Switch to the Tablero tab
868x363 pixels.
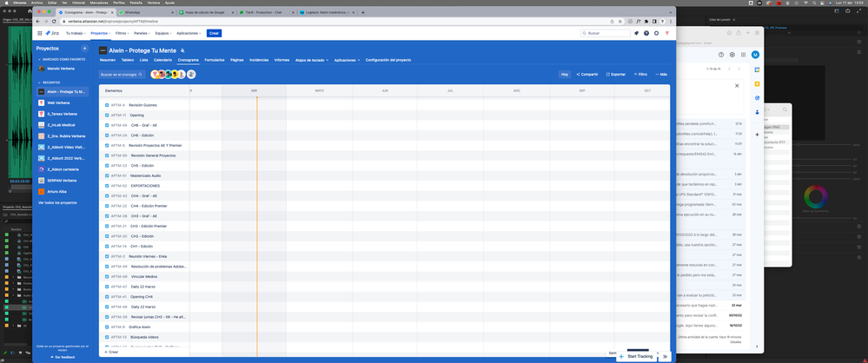coord(128,60)
